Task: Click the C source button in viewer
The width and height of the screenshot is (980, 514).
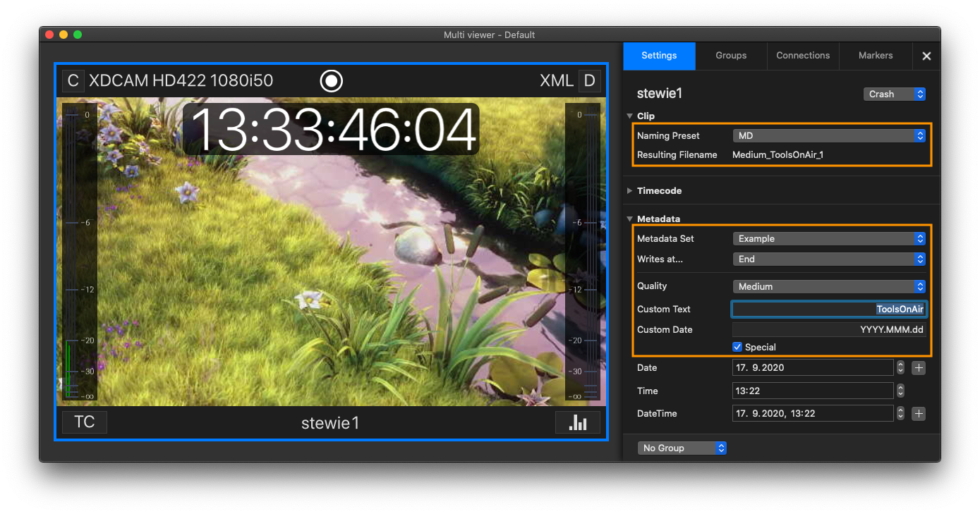Action: pos(73,80)
